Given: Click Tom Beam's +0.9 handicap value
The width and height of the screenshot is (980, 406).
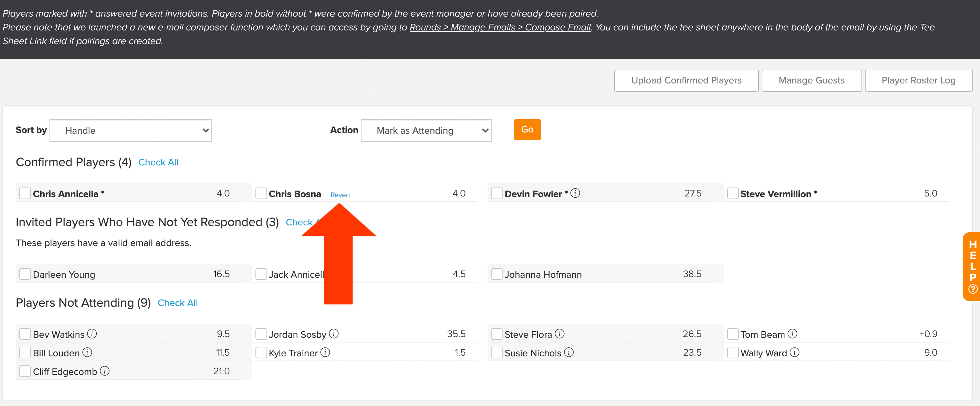Looking at the screenshot, I should (928, 334).
